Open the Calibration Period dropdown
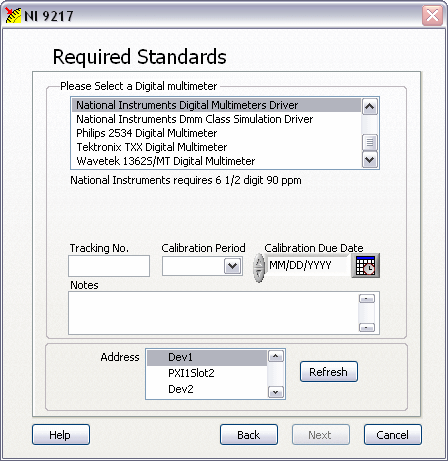448x461 pixels. click(x=232, y=266)
